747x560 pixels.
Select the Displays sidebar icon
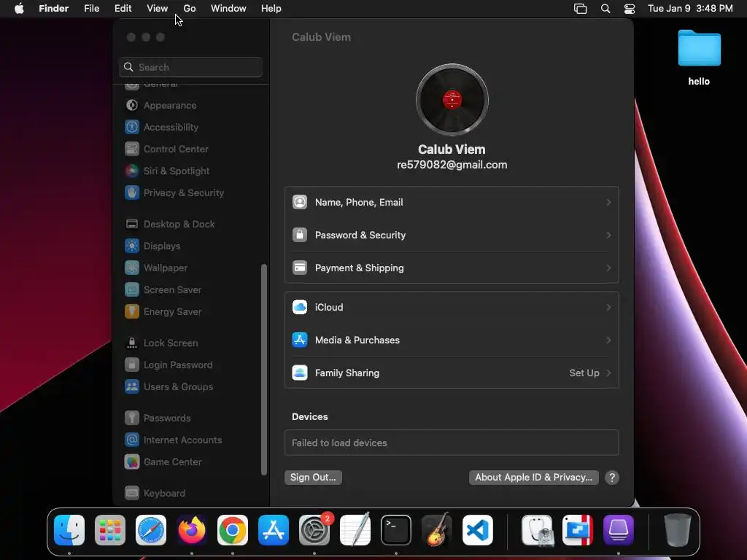132,246
